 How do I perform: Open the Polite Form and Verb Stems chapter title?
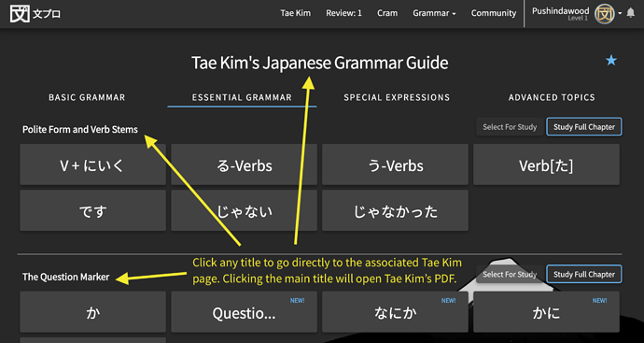coord(80,130)
